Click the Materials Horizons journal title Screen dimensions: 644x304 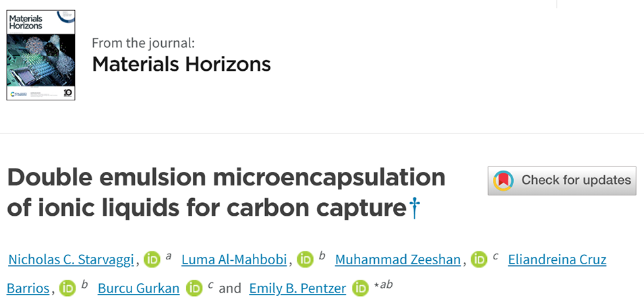point(181,65)
